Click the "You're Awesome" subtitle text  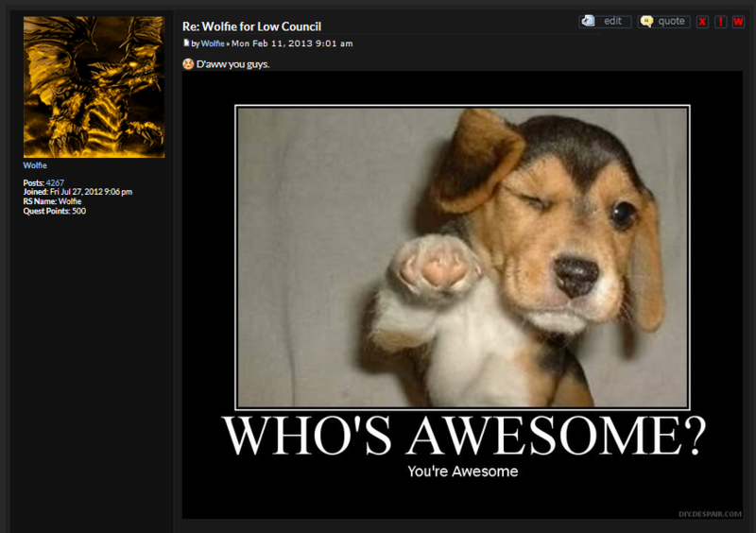[463, 472]
